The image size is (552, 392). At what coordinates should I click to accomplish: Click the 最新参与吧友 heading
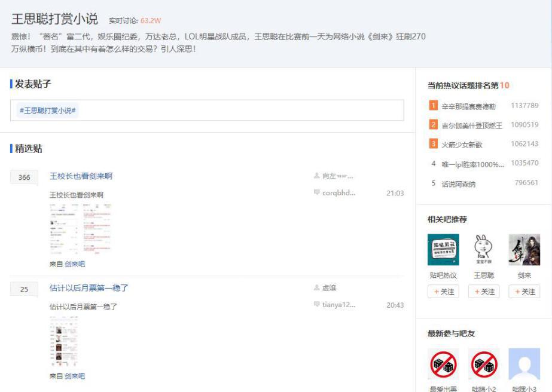point(451,333)
